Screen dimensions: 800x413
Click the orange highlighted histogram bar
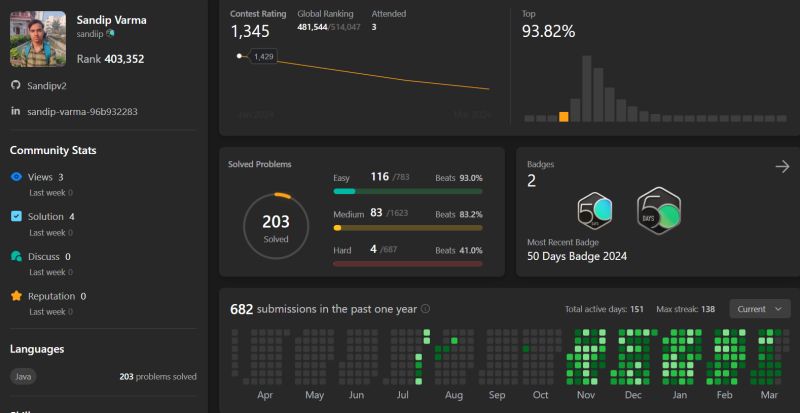click(564, 116)
